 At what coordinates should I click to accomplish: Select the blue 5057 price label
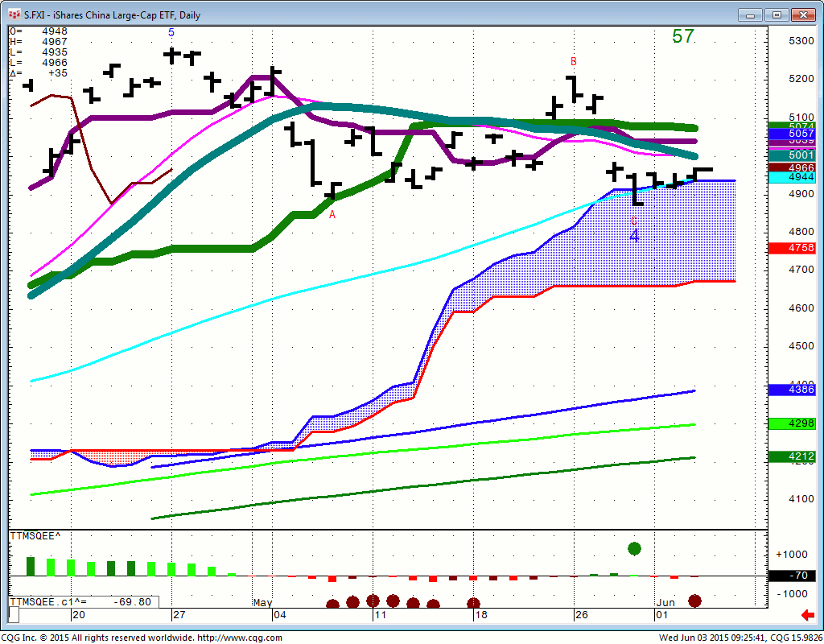(x=792, y=134)
